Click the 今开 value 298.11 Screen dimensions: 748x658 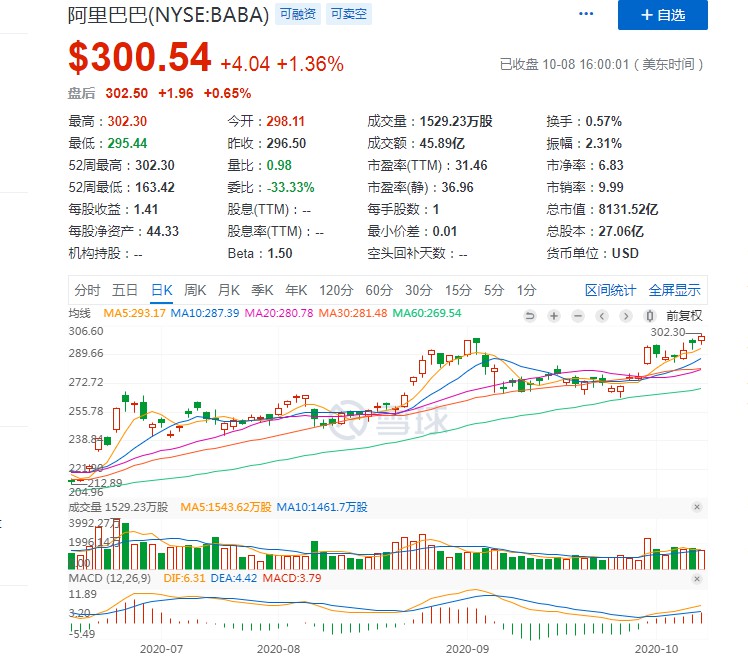coord(285,121)
